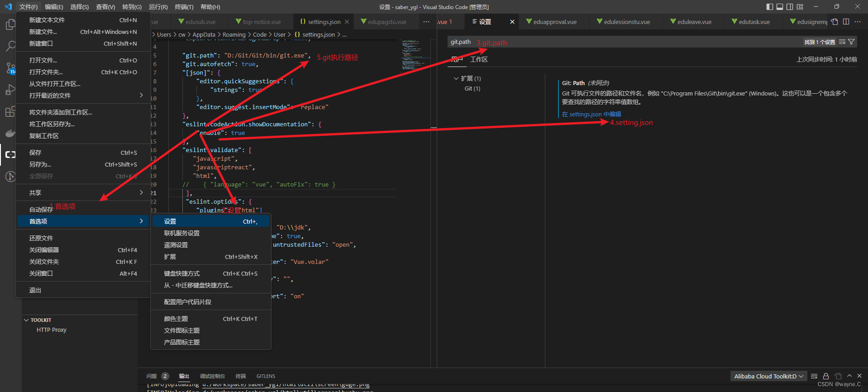Switch to edutask.vue tab
The height and width of the screenshot is (392, 868).
click(754, 22)
